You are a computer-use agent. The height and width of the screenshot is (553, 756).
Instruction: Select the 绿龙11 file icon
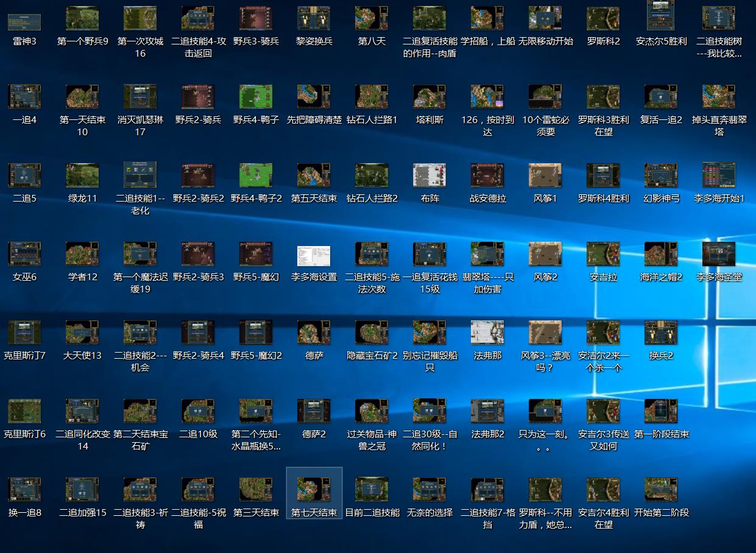click(x=82, y=176)
